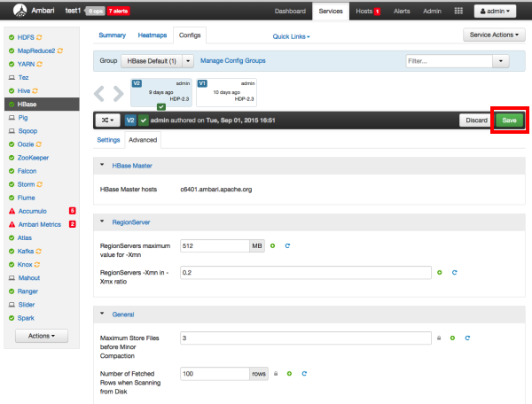The image size is (532, 404).
Task: Click the RegionServers maximum Xmn field 512
Action: [215, 245]
